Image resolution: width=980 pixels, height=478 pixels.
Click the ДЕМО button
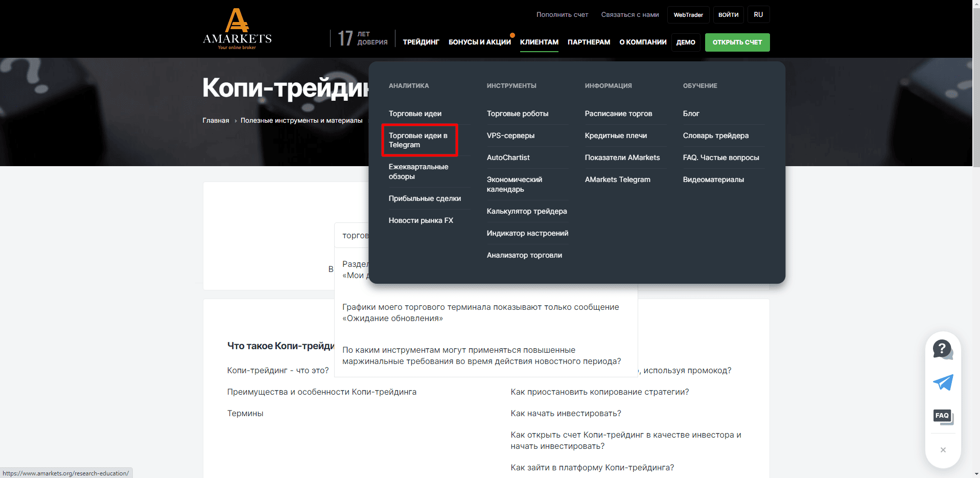pos(686,42)
